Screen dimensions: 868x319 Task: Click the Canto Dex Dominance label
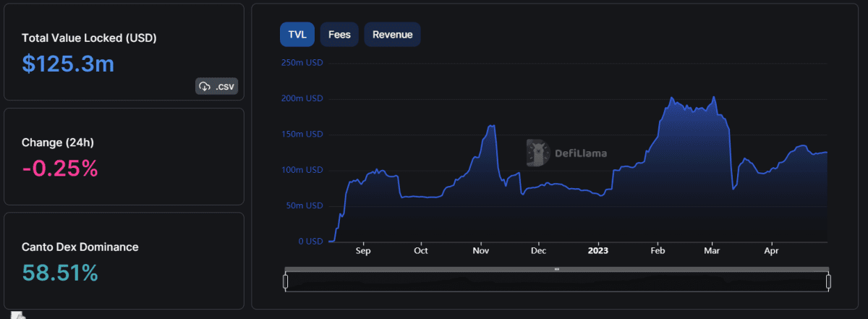pyautogui.click(x=80, y=247)
